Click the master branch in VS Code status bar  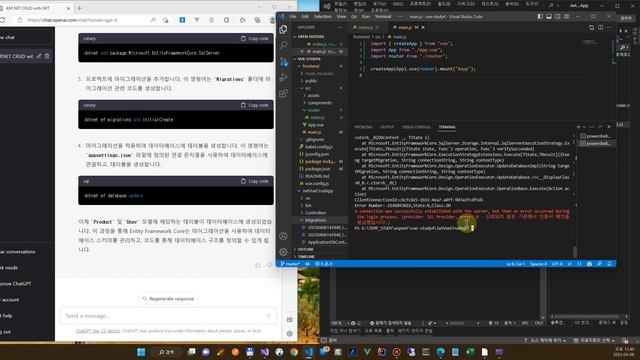290,264
